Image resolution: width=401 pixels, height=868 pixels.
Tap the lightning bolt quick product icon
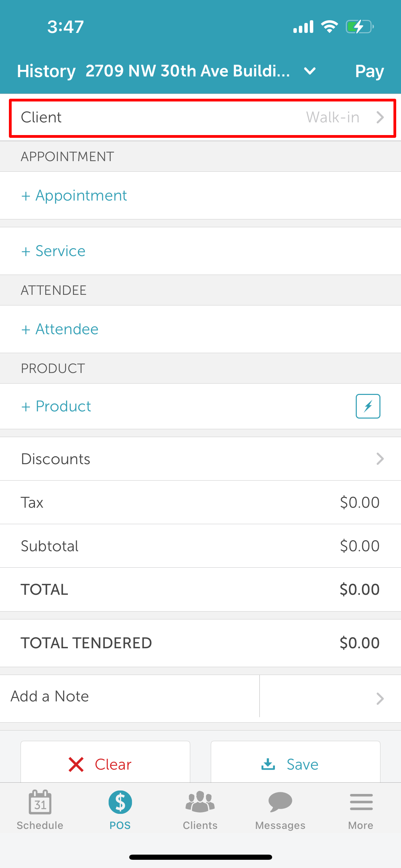coord(368,406)
